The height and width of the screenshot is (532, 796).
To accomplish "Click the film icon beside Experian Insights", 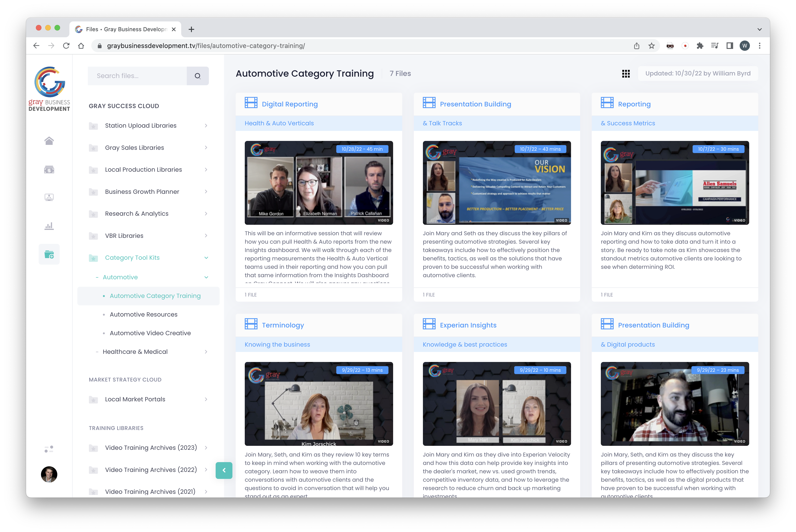I will click(x=429, y=324).
